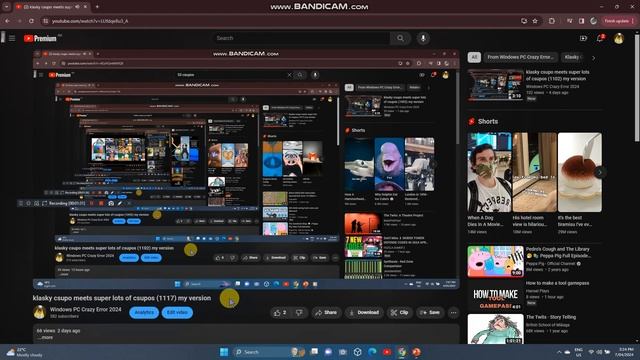
Task: Go back with browser back arrow
Action: [7, 21]
